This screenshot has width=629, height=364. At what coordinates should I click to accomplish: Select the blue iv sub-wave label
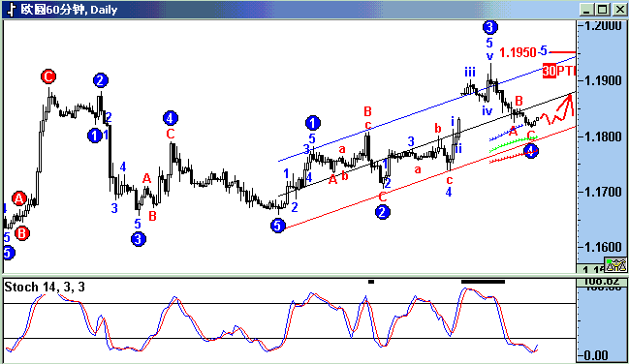tap(487, 110)
